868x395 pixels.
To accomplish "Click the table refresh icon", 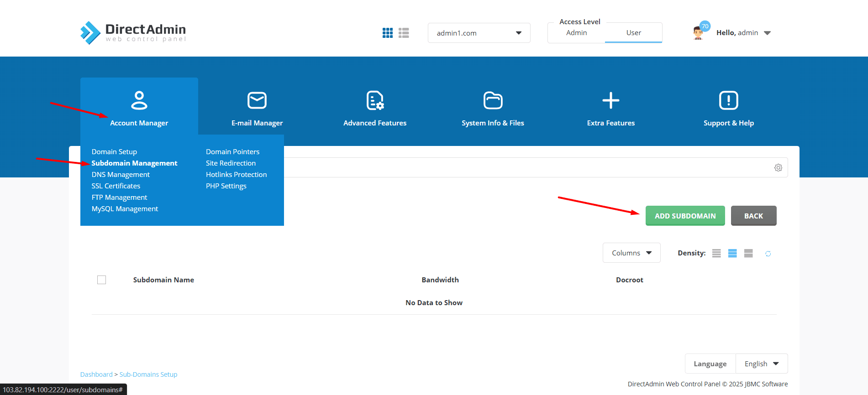I will (768, 254).
